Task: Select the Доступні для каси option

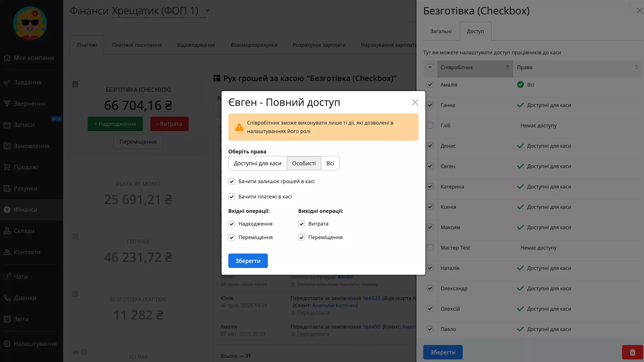Action: [257, 163]
